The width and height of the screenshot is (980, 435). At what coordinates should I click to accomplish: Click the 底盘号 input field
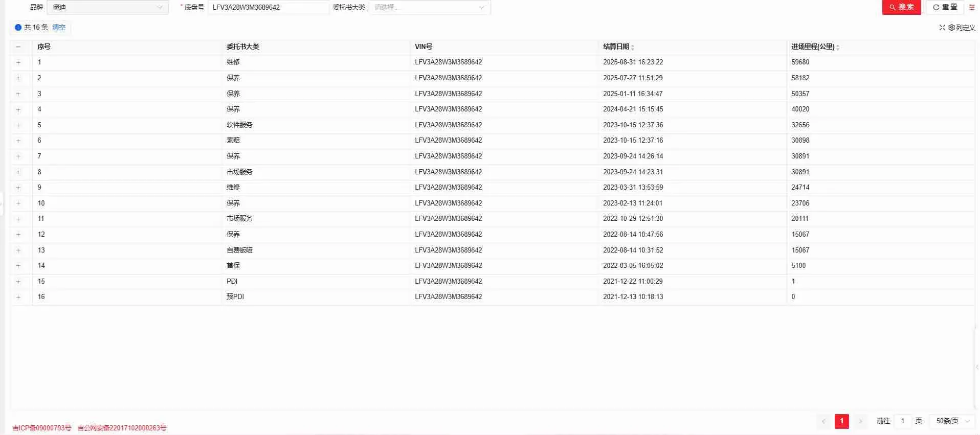click(x=269, y=7)
